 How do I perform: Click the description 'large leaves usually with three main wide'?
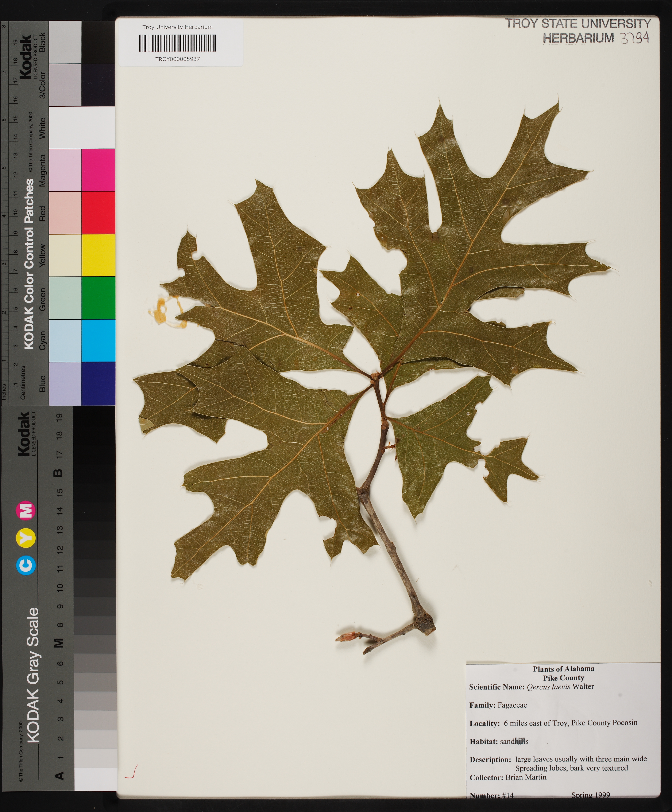581,759
